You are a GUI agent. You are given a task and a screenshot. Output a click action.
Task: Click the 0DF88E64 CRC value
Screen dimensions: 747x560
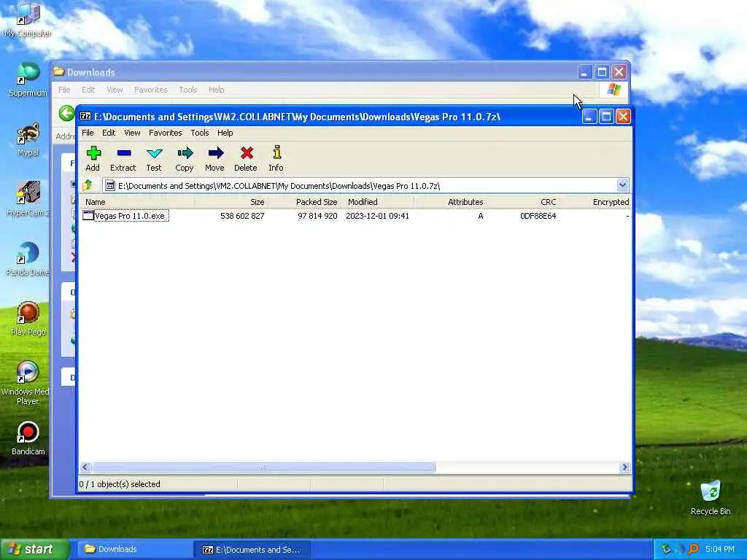538,216
